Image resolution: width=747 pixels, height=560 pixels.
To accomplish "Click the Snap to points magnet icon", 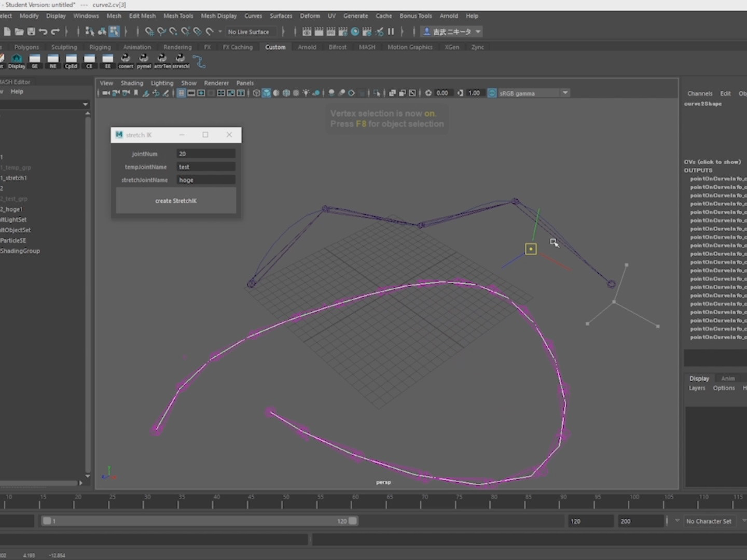I will tap(173, 32).
